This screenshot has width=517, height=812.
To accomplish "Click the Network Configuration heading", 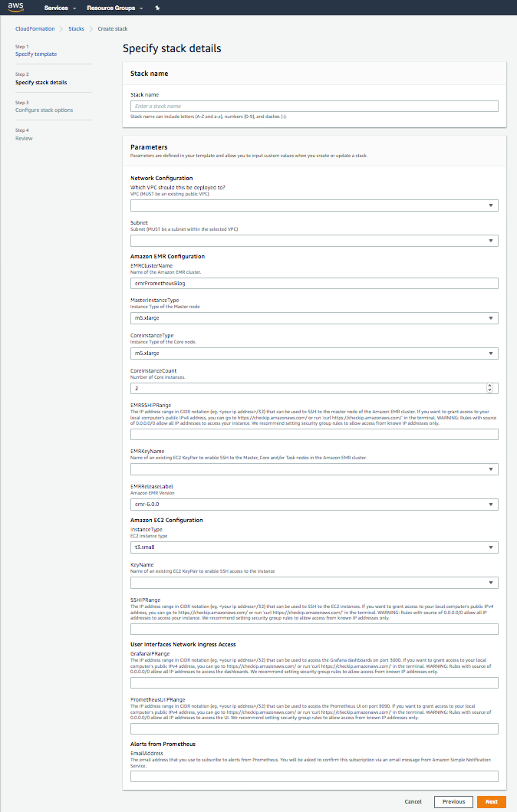I will tap(162, 178).
